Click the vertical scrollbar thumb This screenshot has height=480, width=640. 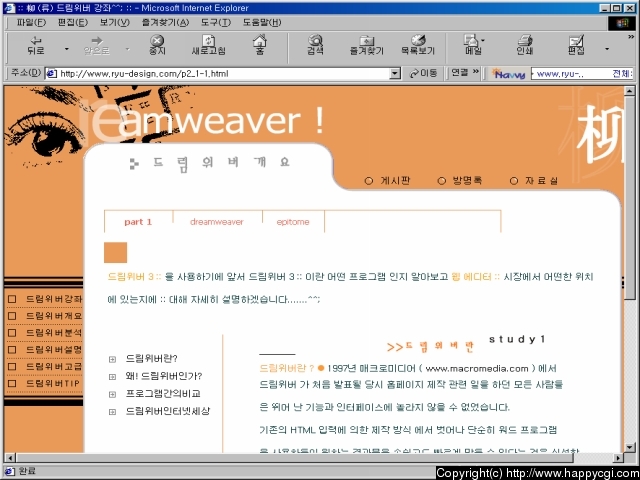click(x=629, y=198)
